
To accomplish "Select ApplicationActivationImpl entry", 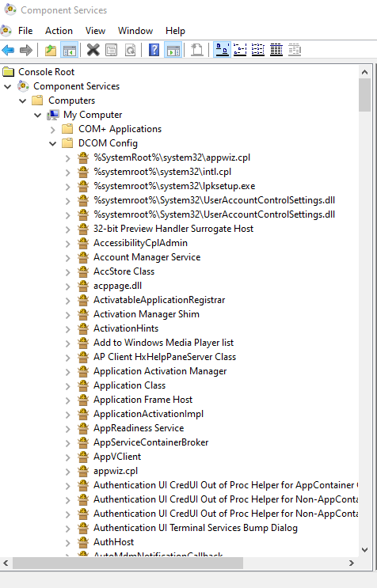I will 149,414.
